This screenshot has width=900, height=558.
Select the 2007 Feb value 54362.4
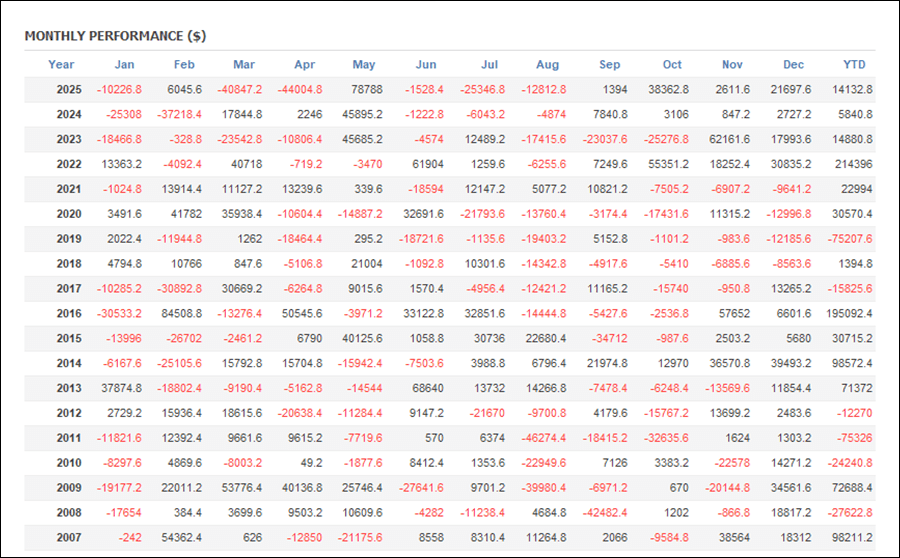click(181, 537)
